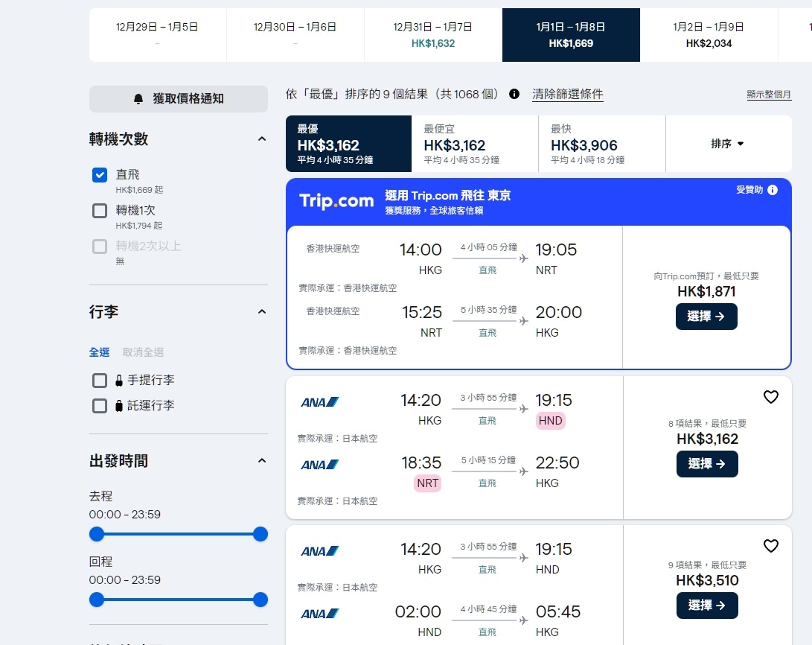This screenshot has height=645, width=812.
Task: Uncheck the 直飛 direct flight checkbox
Action: 100,175
